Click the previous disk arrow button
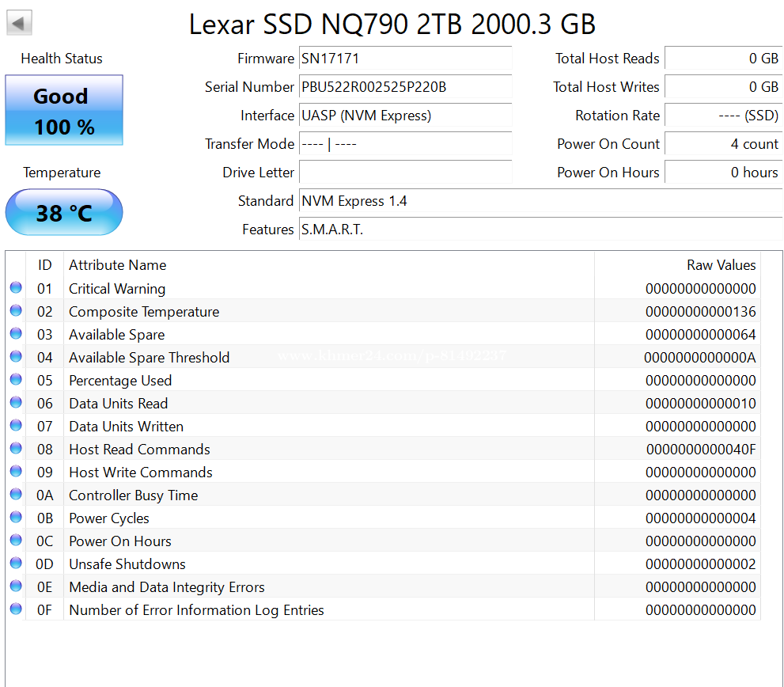Viewport: 784px width, 687px height. tap(19, 22)
